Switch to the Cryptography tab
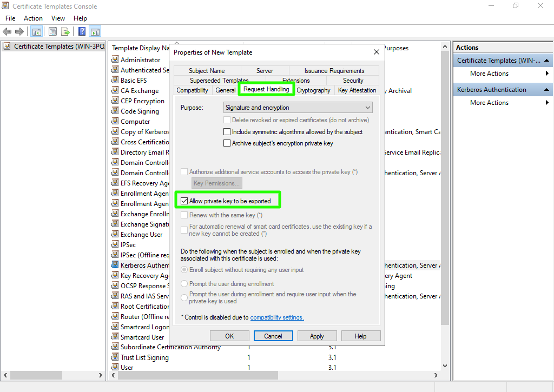554x392 pixels. point(313,90)
